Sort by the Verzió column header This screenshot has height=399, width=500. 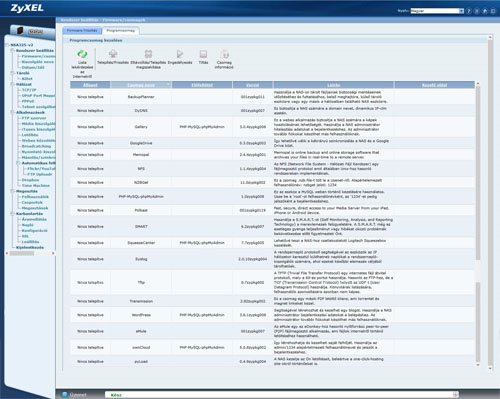click(253, 85)
